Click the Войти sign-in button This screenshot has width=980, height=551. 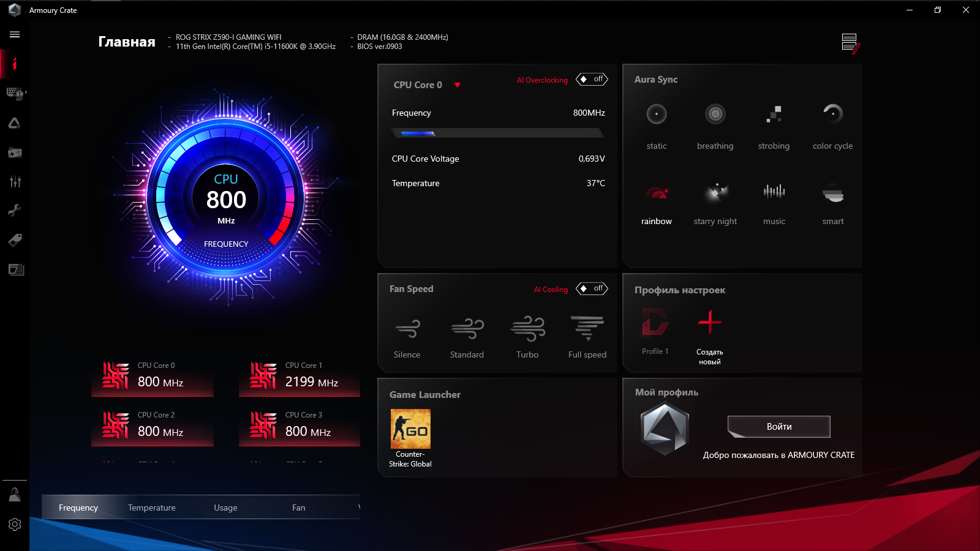pos(778,427)
